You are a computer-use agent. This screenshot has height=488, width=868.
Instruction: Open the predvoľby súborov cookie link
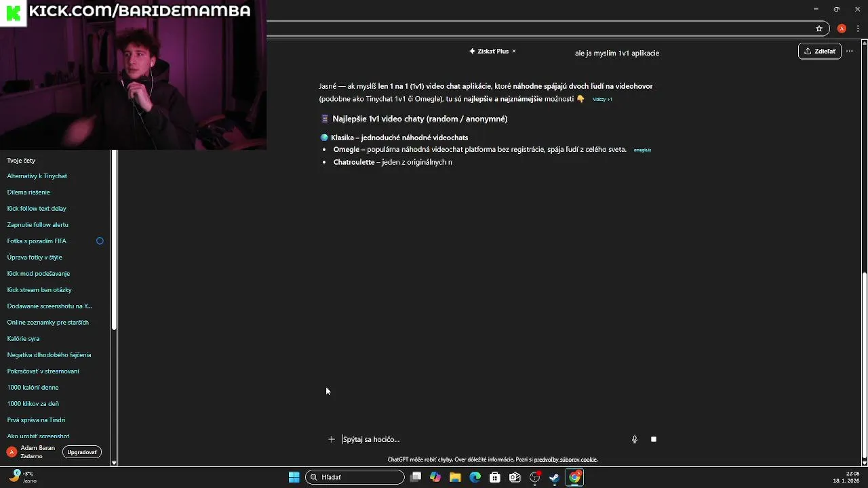[x=566, y=460]
